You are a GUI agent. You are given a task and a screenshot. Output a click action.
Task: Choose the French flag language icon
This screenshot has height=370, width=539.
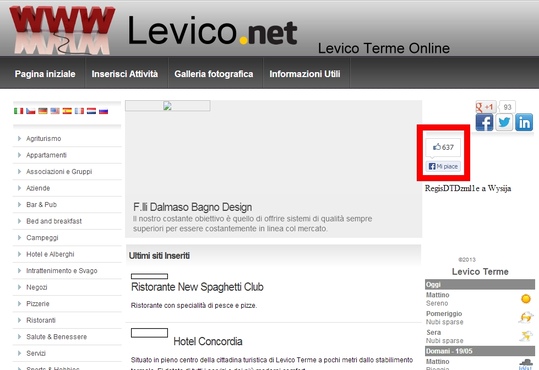coord(79,111)
